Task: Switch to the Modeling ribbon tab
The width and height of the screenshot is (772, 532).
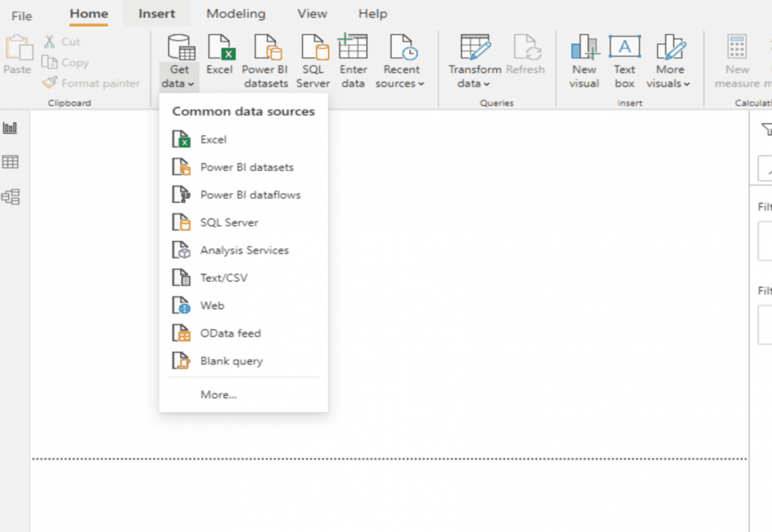Action: pyautogui.click(x=235, y=14)
